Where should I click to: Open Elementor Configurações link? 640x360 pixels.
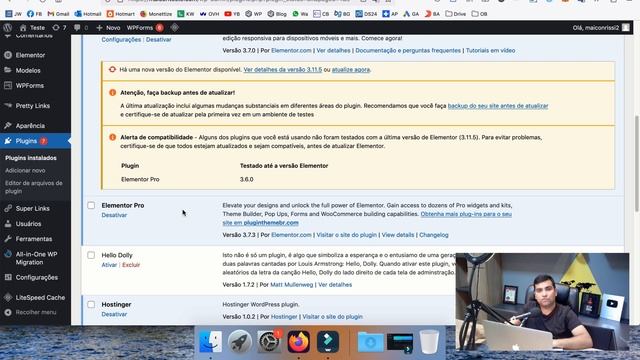coord(121,40)
